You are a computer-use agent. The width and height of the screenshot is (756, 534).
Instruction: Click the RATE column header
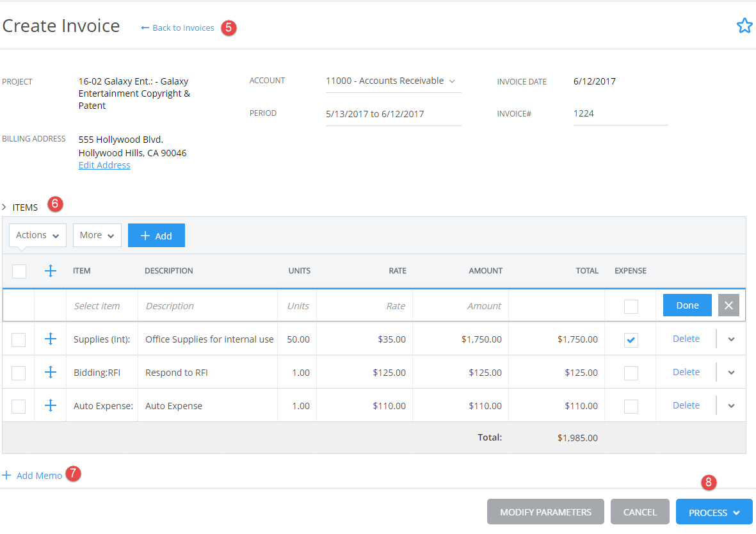[398, 271]
